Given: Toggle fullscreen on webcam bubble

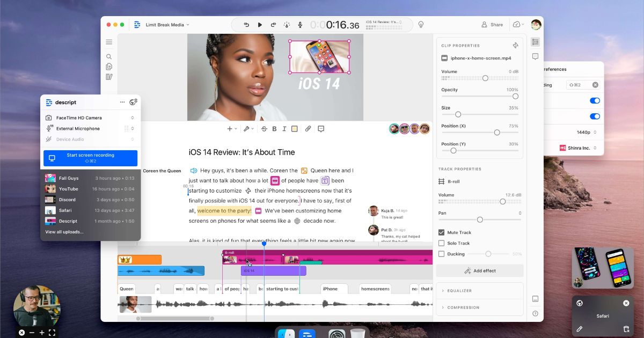Looking at the screenshot, I should [x=52, y=333].
